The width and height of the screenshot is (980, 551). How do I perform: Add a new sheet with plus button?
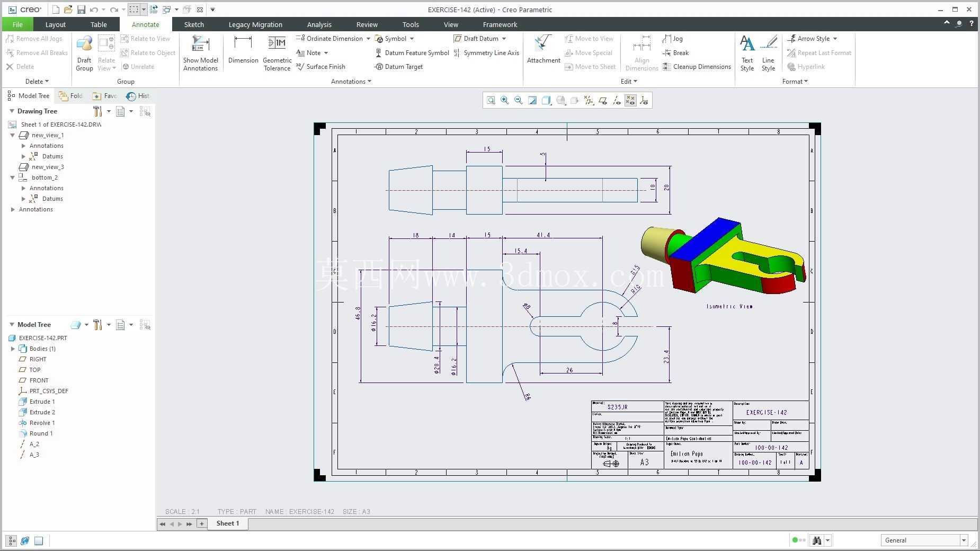(201, 523)
